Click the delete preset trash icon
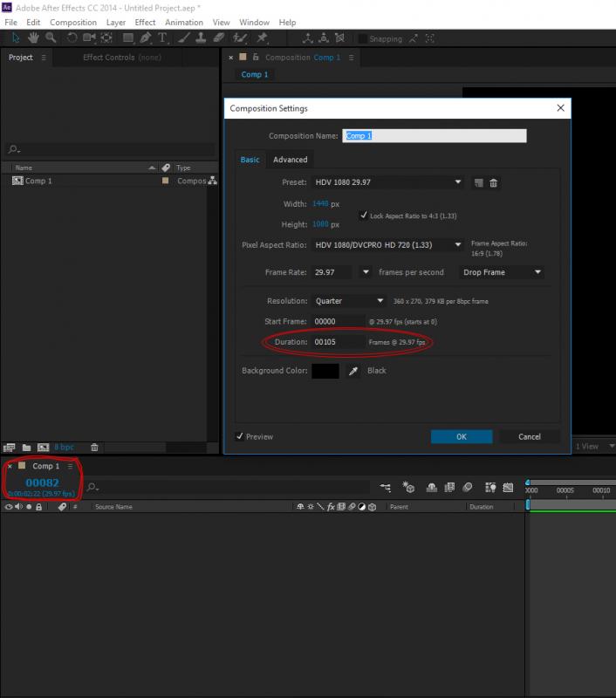 point(493,182)
